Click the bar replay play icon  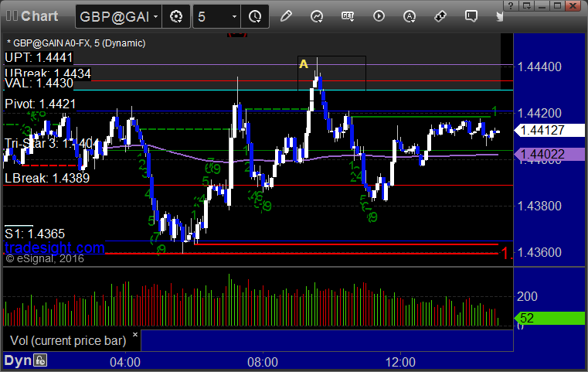click(379, 16)
